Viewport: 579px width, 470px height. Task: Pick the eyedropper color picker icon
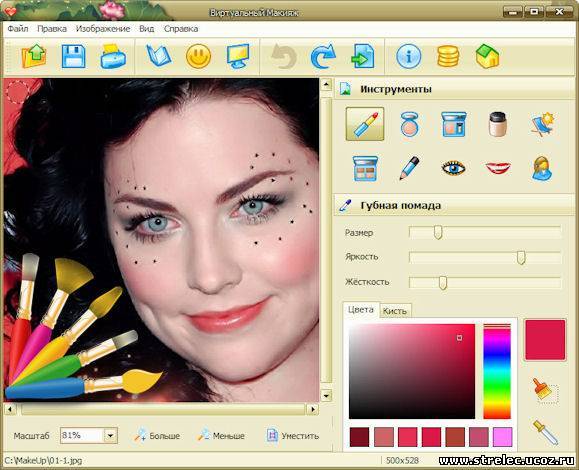click(545, 432)
